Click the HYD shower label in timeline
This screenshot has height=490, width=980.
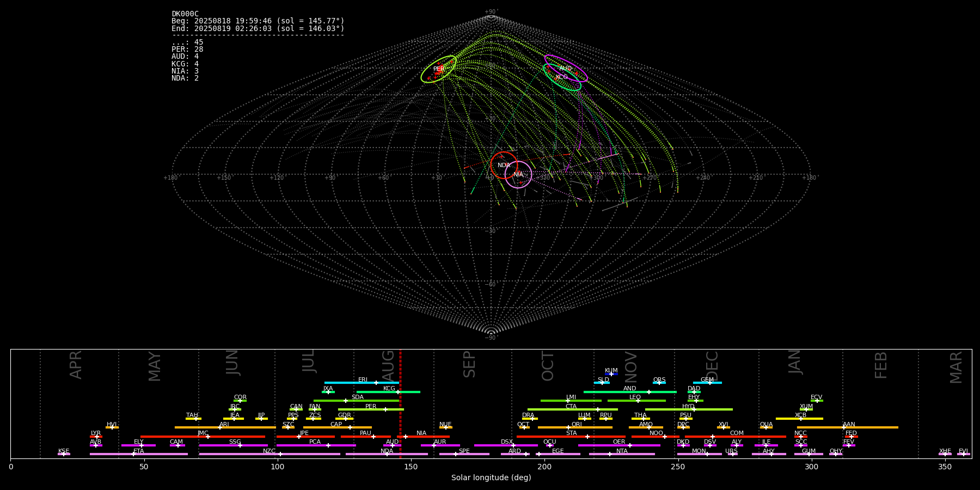tap(689, 407)
